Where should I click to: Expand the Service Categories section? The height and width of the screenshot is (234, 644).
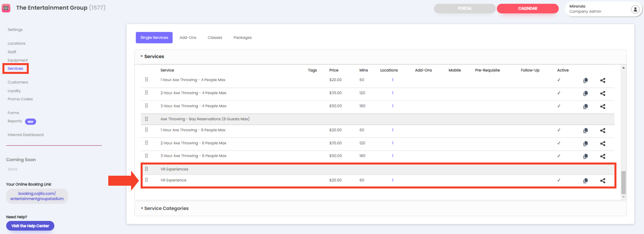coord(165,208)
